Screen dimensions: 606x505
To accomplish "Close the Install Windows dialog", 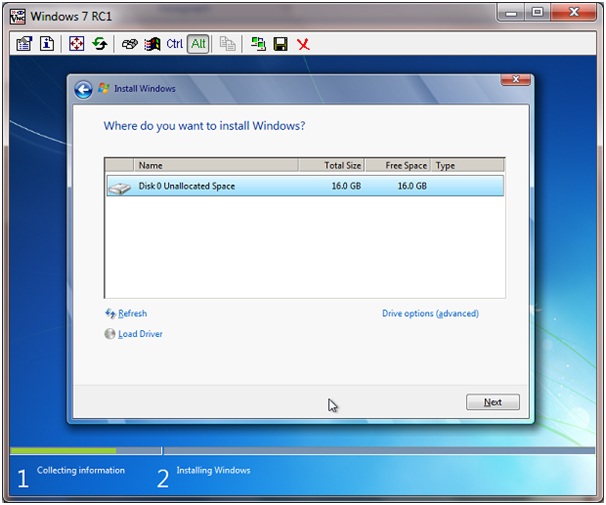I will click(516, 80).
